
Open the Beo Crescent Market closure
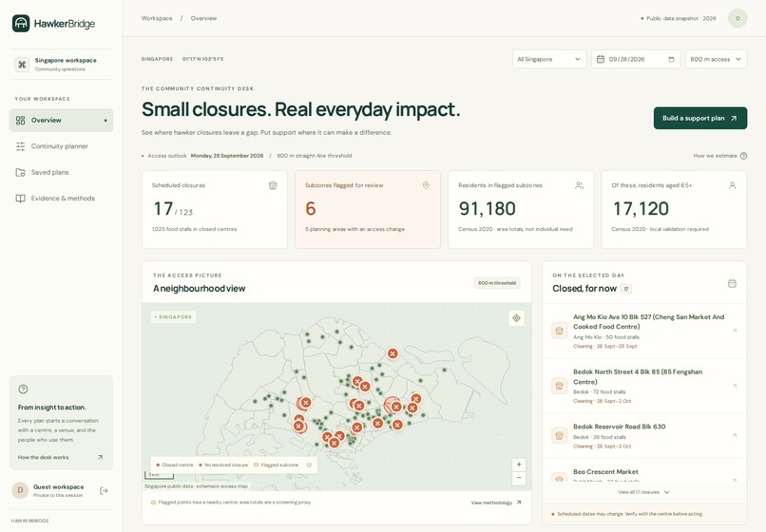coord(644,471)
